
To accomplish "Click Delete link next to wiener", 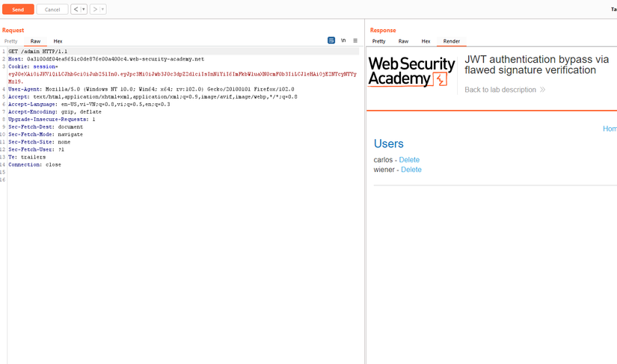I will (x=411, y=170).
